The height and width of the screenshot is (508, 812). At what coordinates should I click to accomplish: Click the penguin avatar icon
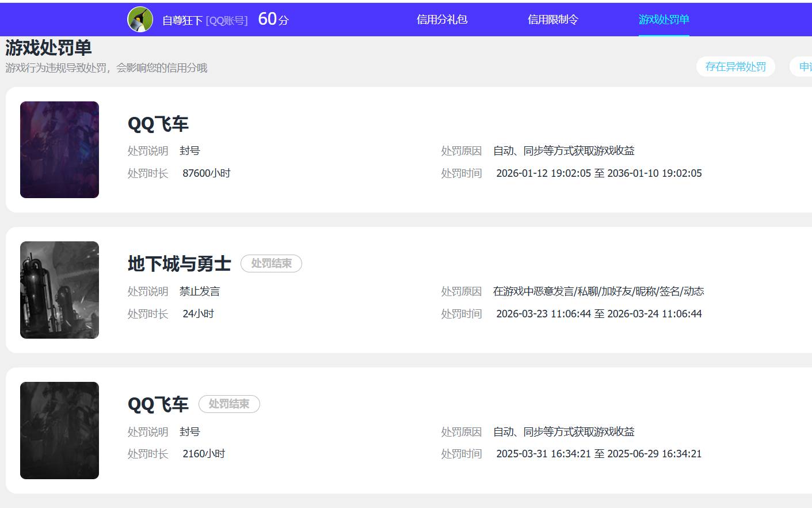[x=140, y=20]
